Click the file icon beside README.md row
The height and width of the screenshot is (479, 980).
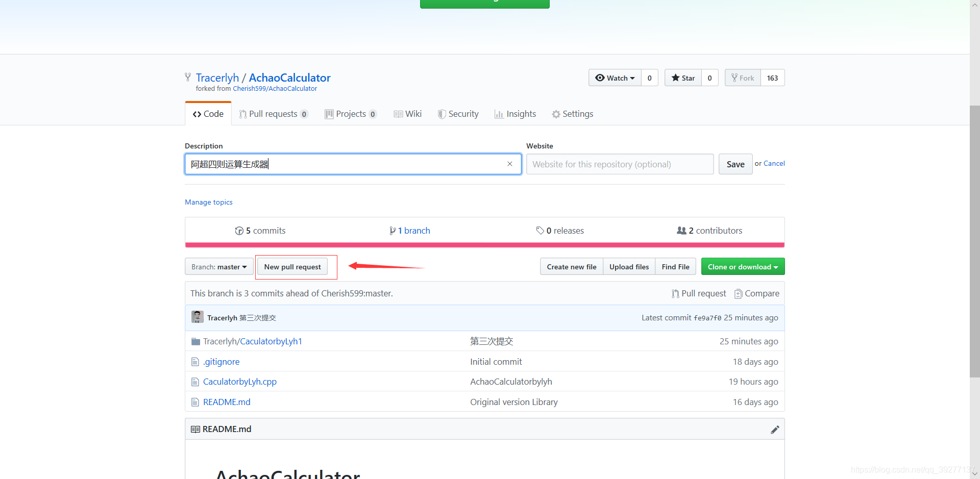coord(195,402)
